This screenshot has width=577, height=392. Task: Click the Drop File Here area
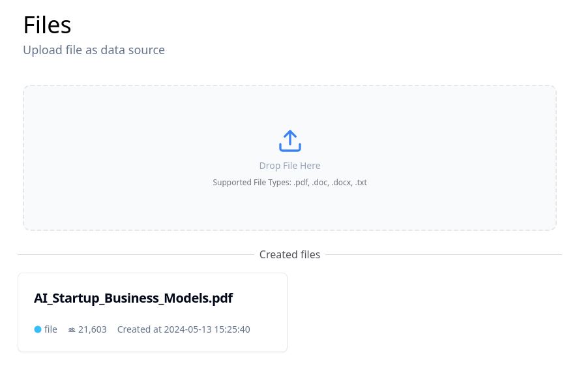[x=289, y=165]
